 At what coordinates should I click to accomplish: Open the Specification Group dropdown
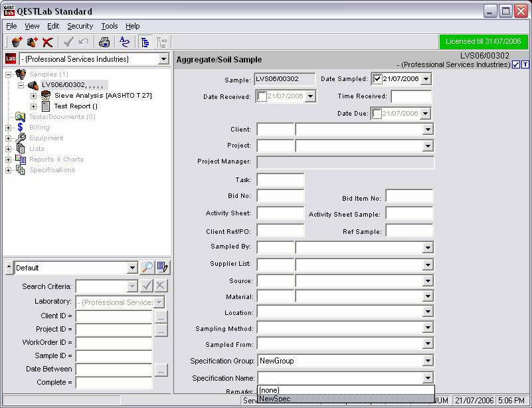click(427, 361)
